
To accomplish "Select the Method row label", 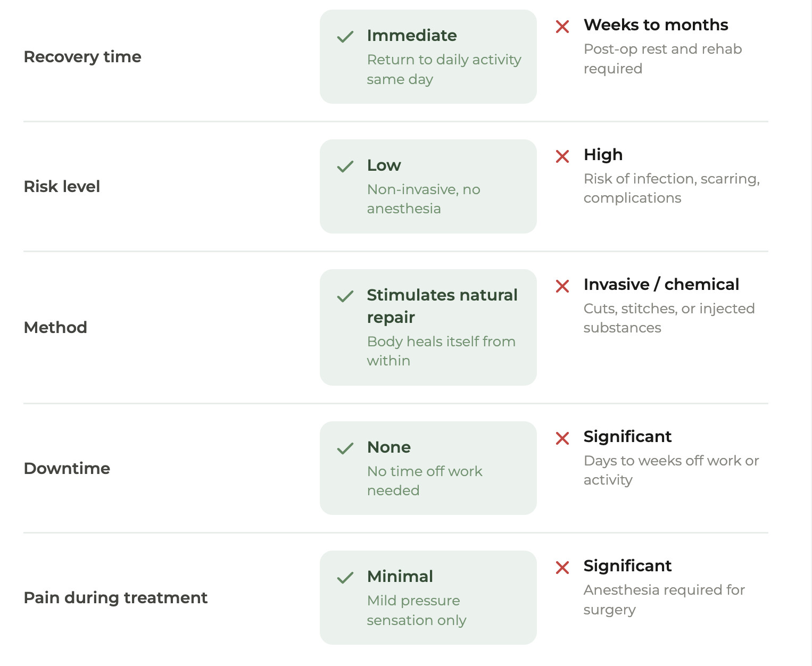I will pyautogui.click(x=55, y=327).
